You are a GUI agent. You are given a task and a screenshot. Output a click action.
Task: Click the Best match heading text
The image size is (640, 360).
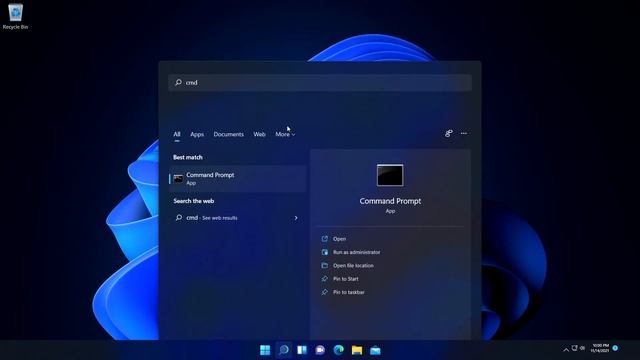188,157
